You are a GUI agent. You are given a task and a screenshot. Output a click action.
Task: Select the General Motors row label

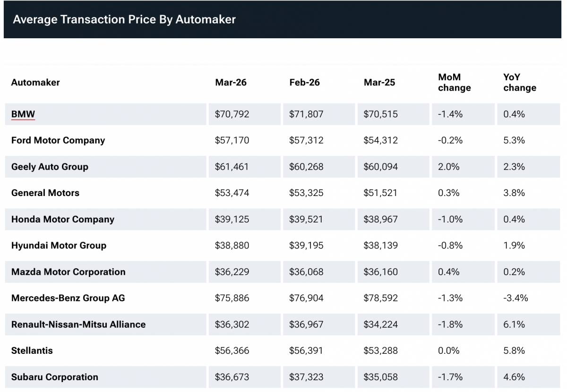coord(45,193)
